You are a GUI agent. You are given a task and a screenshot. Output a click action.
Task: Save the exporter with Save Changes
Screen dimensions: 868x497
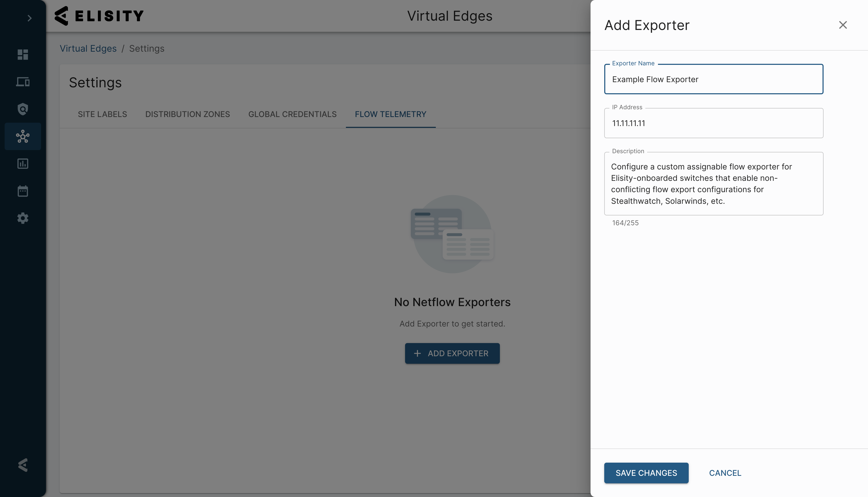point(646,473)
